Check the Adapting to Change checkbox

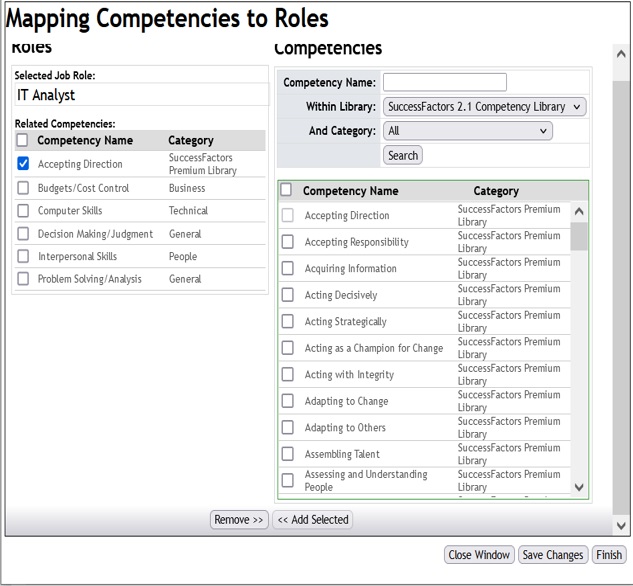pyautogui.click(x=287, y=401)
